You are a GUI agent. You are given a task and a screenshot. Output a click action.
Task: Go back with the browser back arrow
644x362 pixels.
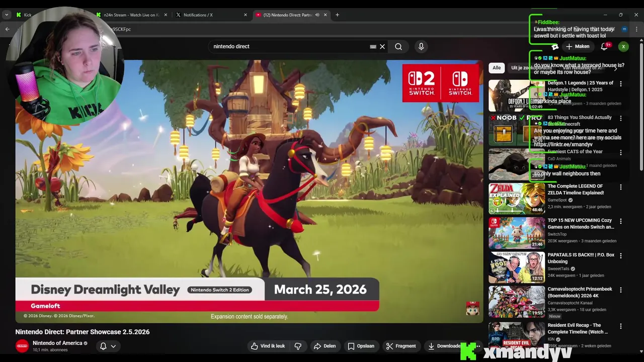(7, 29)
